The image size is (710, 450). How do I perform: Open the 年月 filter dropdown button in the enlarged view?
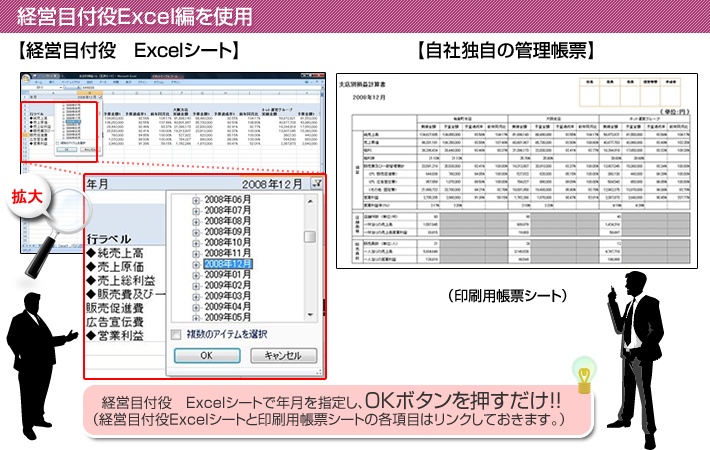coord(317,183)
